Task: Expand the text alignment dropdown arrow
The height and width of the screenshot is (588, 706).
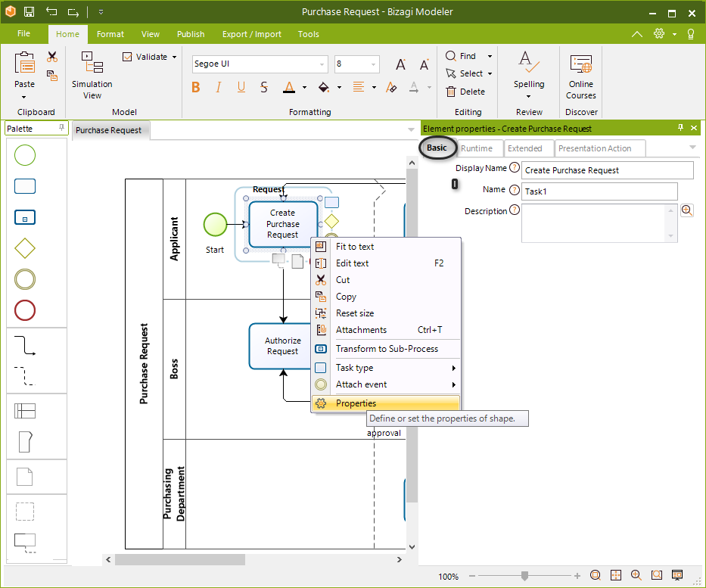Action: (x=374, y=87)
